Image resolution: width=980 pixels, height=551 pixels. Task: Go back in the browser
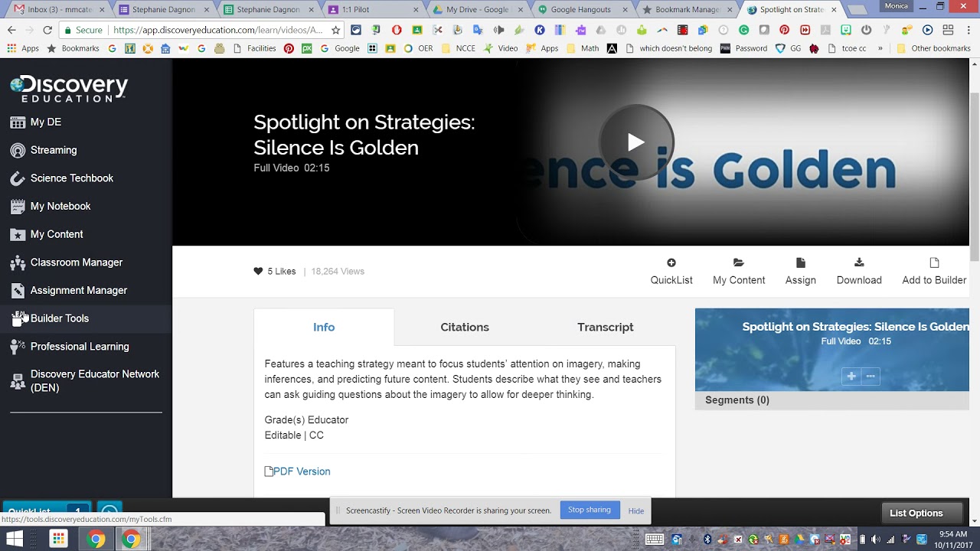click(11, 30)
